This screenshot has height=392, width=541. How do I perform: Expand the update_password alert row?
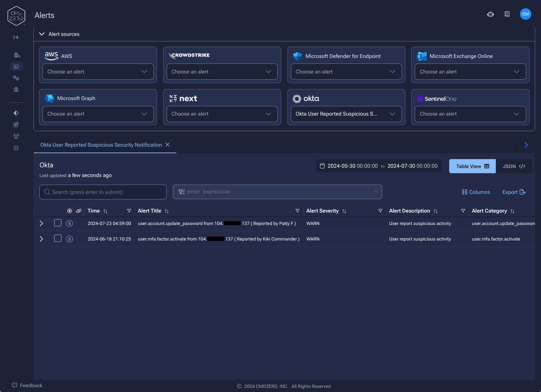(x=41, y=223)
